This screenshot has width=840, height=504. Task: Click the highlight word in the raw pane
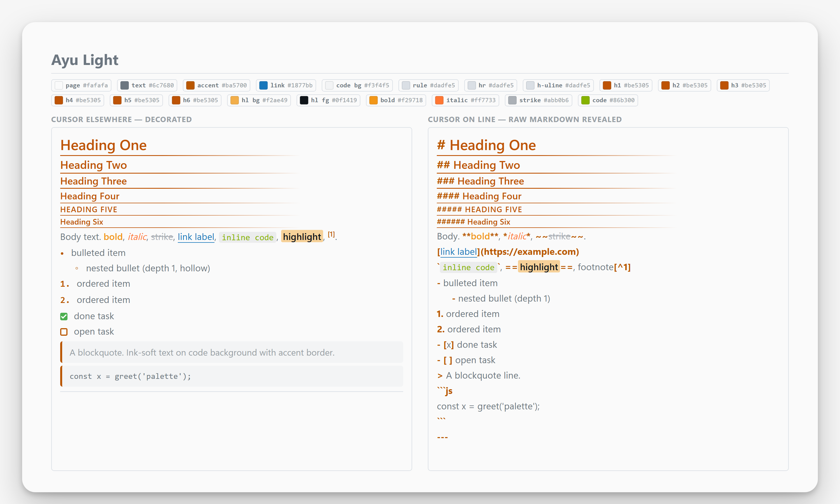click(539, 267)
